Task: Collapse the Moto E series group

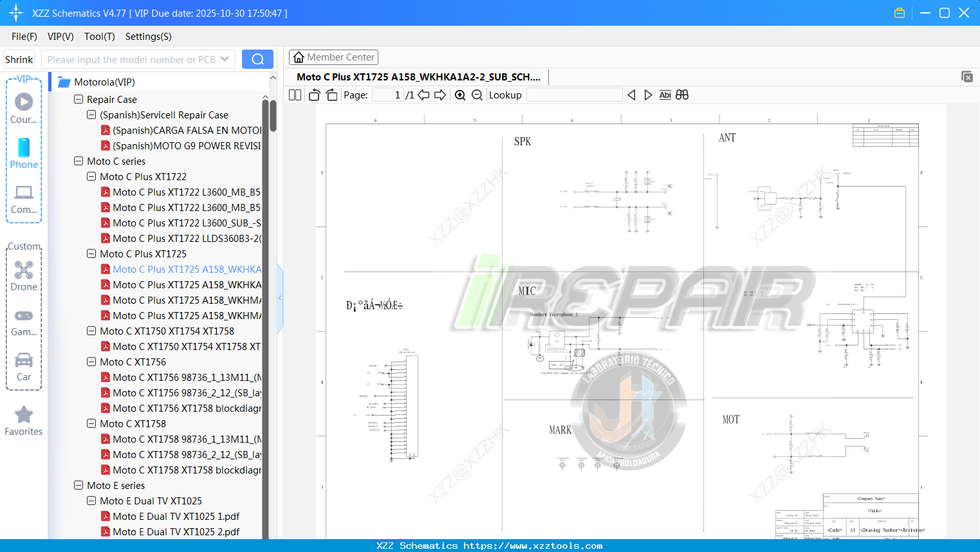Action: coord(78,485)
